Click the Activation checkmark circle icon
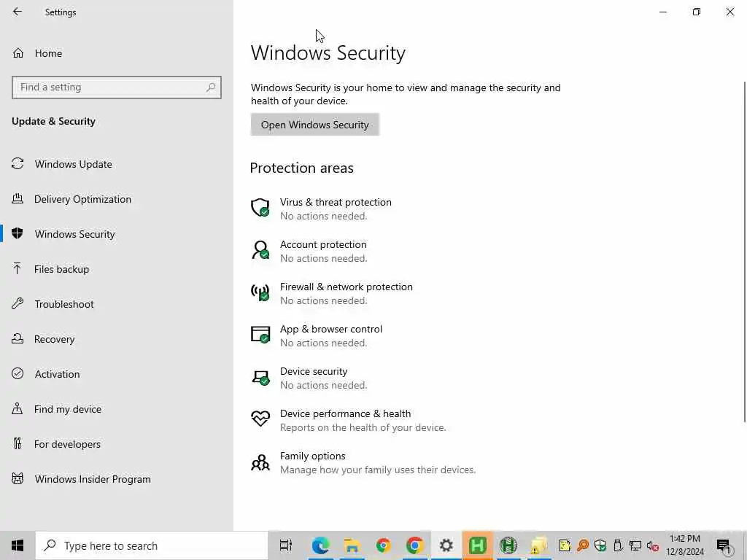Viewport: 747px width, 560px height. [x=18, y=374]
